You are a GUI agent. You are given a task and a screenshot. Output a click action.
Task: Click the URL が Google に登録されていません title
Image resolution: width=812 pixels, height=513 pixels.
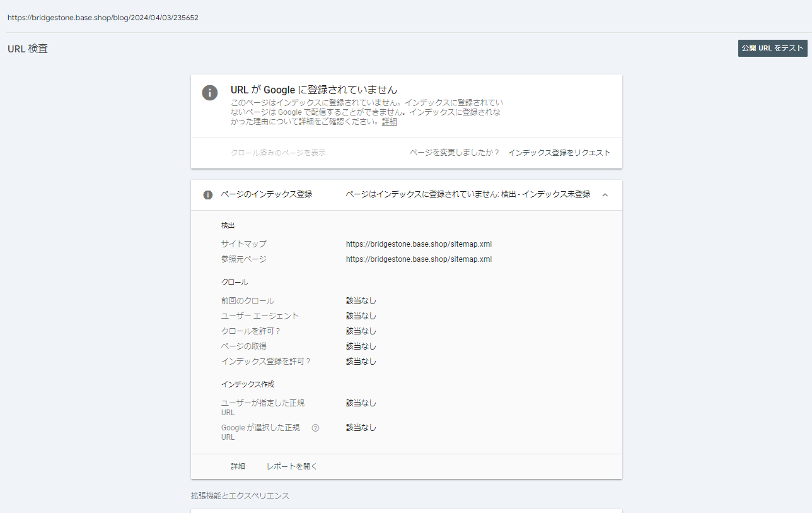coord(314,90)
